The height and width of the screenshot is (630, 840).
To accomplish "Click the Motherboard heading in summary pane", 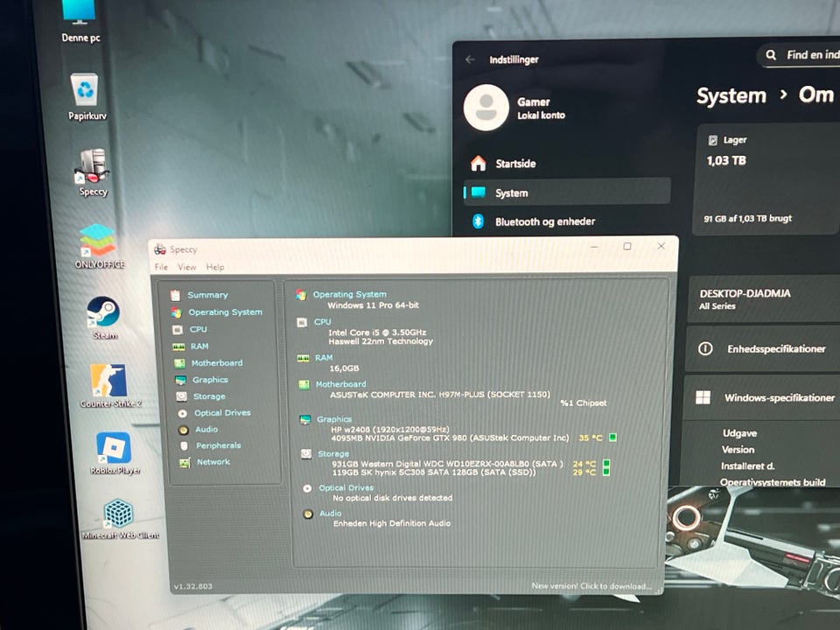I will (340, 383).
